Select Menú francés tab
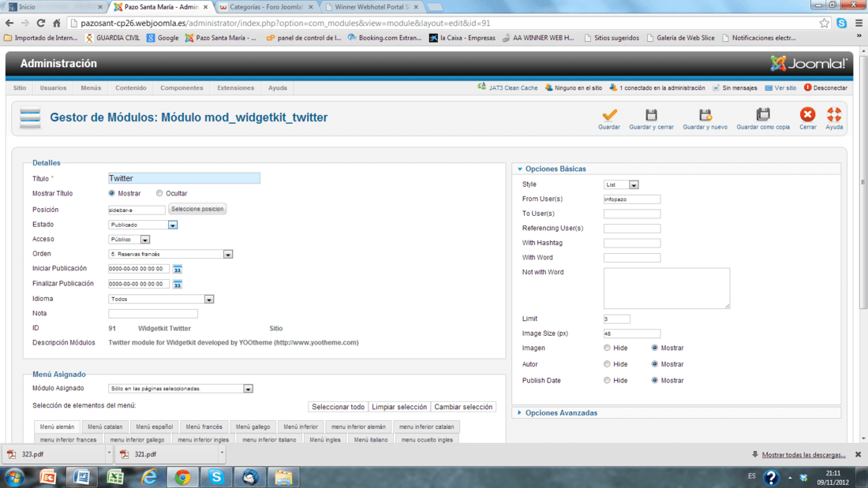The width and height of the screenshot is (868, 488). [204, 427]
